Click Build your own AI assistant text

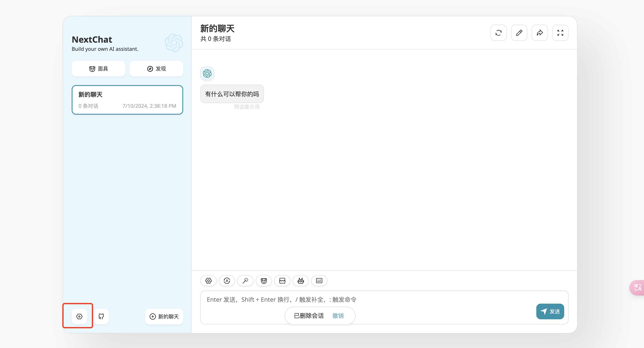pyautogui.click(x=105, y=49)
